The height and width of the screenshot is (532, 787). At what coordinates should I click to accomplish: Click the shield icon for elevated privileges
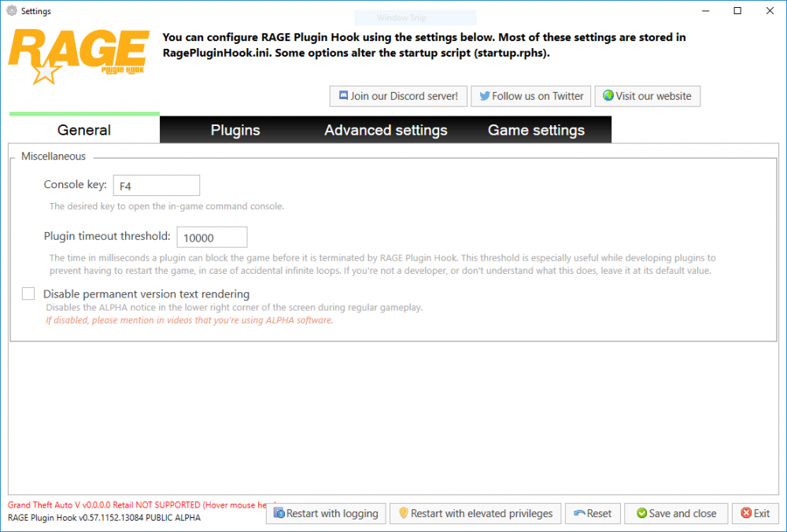tap(404, 512)
